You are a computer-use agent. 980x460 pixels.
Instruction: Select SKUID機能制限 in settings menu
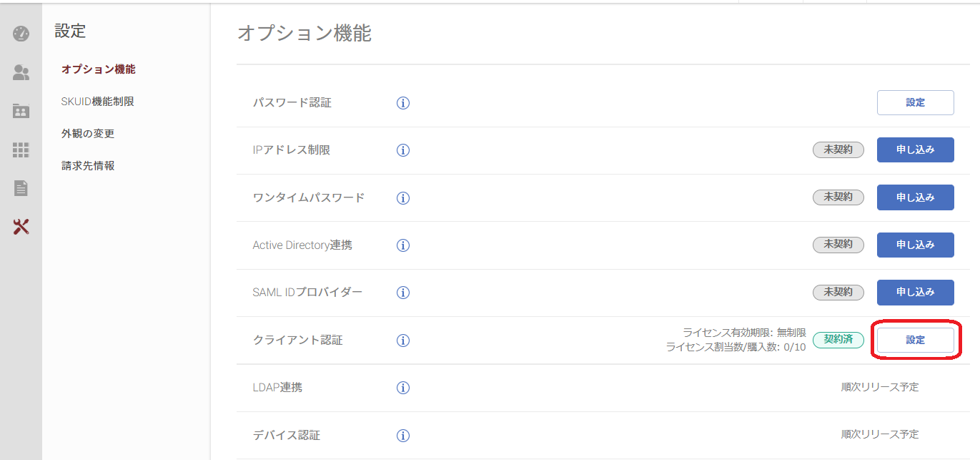coord(98,102)
